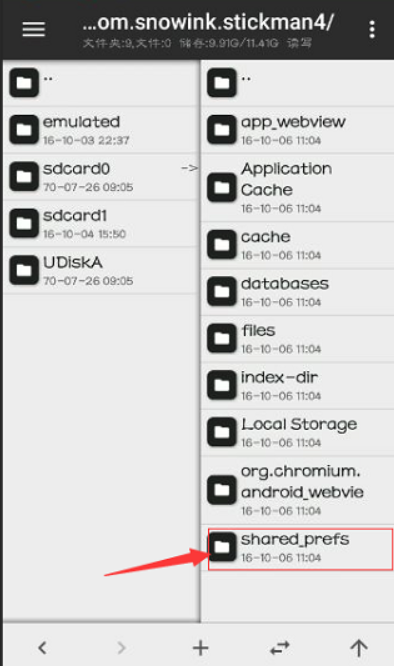Go to parent directory in right panel

pyautogui.click(x=297, y=82)
